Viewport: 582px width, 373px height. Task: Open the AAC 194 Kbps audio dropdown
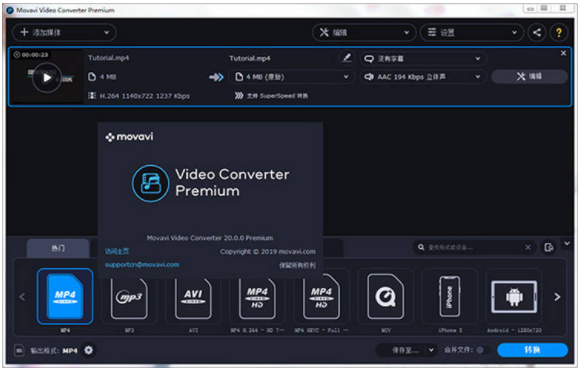pos(422,77)
